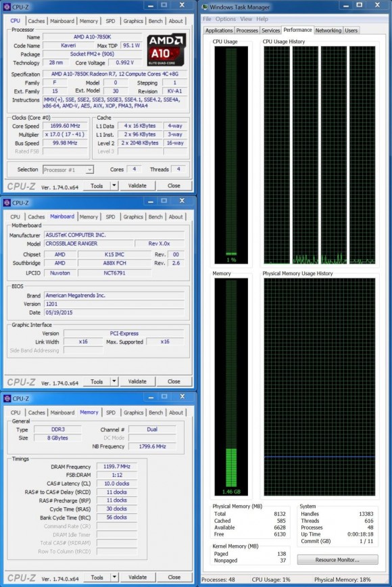Switch to Bench tab in top CPU-Z window
The width and height of the screenshot is (392, 587).
click(155, 21)
